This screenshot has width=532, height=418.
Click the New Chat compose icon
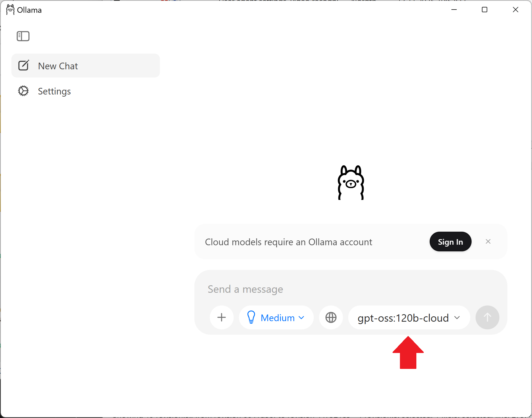click(24, 66)
